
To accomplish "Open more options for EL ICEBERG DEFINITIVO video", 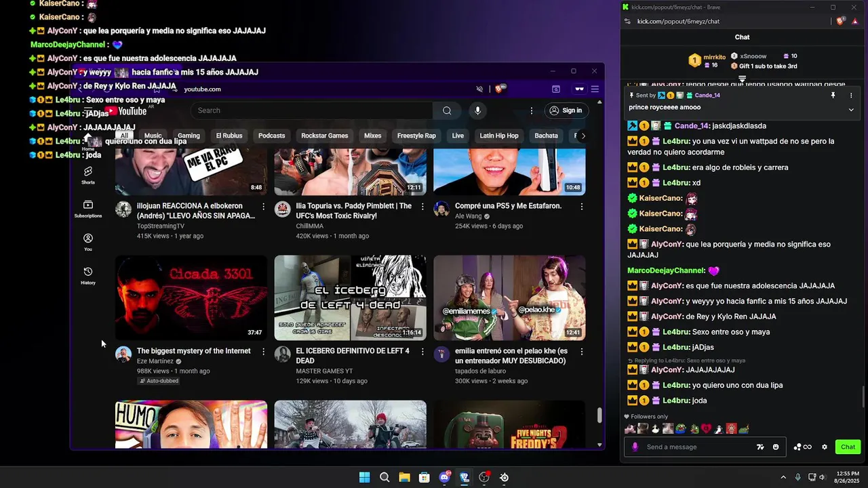I will point(422,352).
